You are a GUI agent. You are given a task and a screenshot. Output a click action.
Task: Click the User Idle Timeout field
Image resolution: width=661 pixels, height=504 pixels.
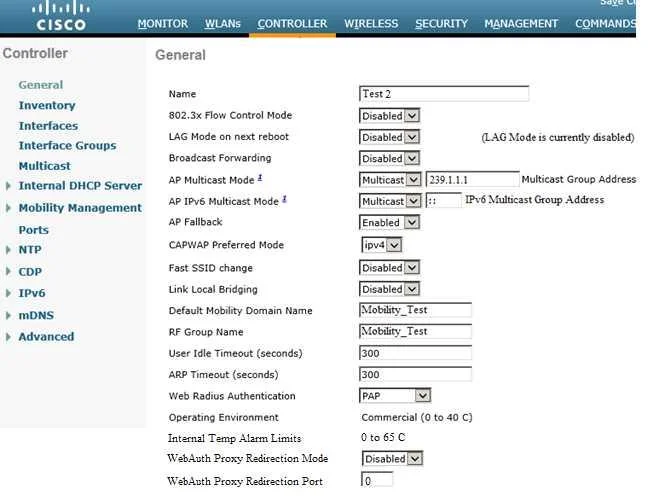click(415, 353)
